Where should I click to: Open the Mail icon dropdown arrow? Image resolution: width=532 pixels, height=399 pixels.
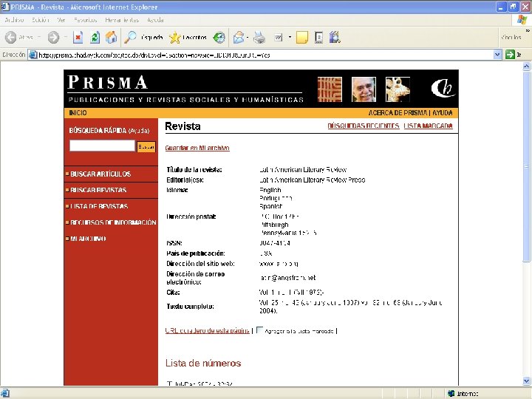tap(248, 38)
